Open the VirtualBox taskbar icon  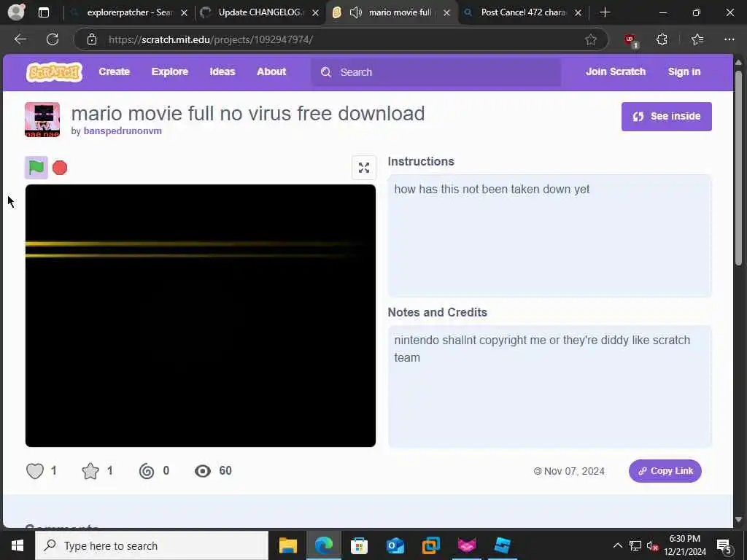click(x=430, y=545)
